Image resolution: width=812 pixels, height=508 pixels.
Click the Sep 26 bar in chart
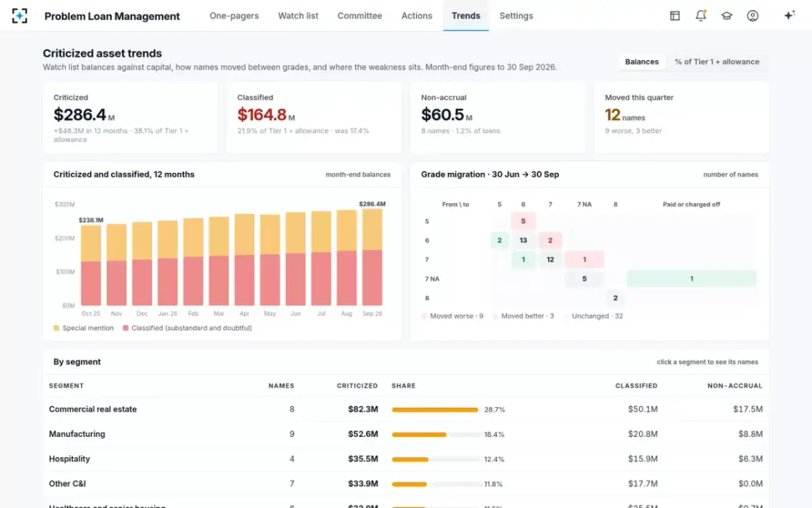(x=372, y=257)
